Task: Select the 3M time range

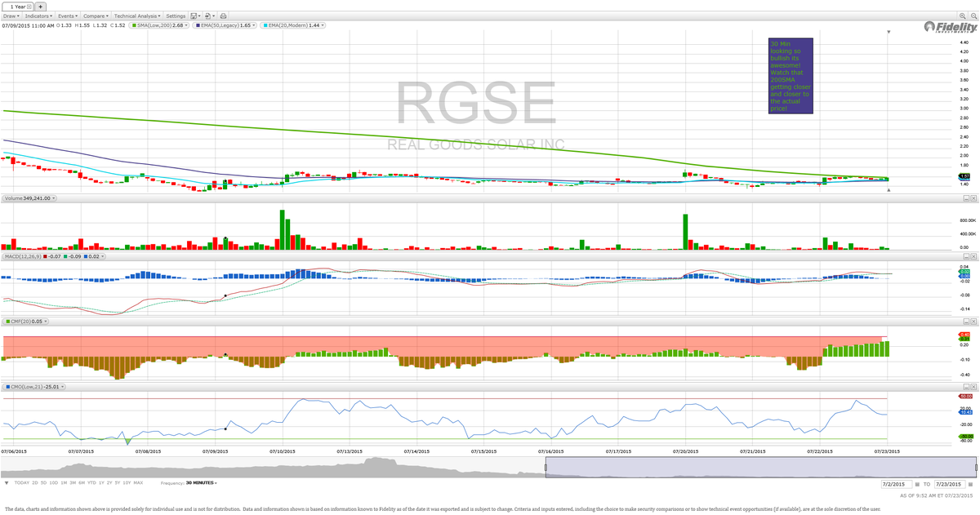Action: pos(73,483)
